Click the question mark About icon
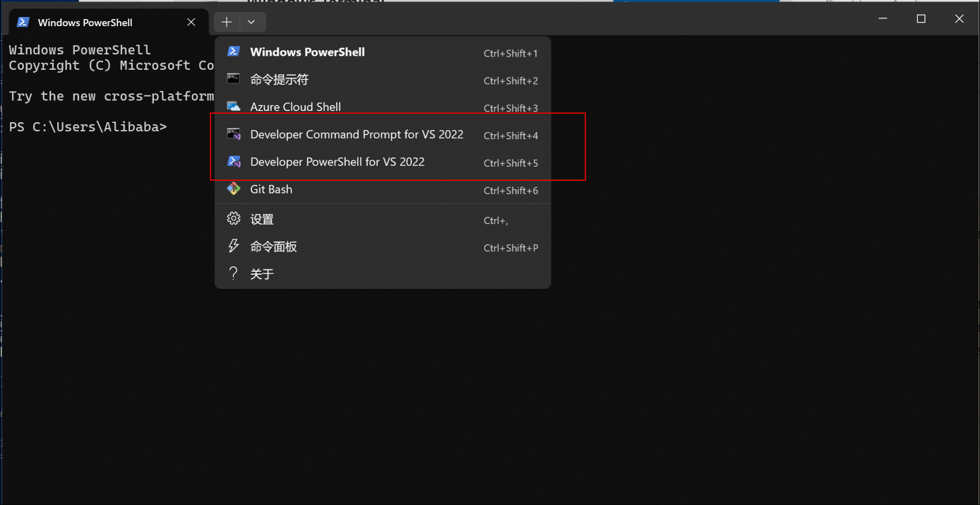 pos(234,273)
